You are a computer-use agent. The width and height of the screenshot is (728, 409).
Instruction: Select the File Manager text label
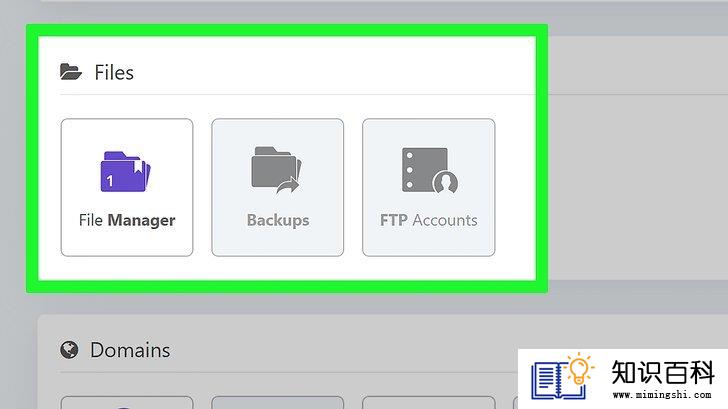point(127,220)
